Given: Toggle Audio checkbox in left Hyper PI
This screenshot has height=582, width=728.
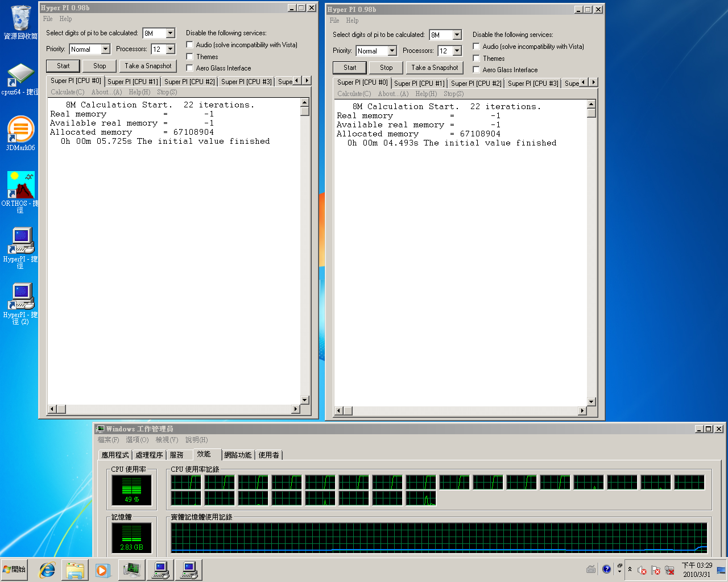Looking at the screenshot, I should pyautogui.click(x=190, y=45).
